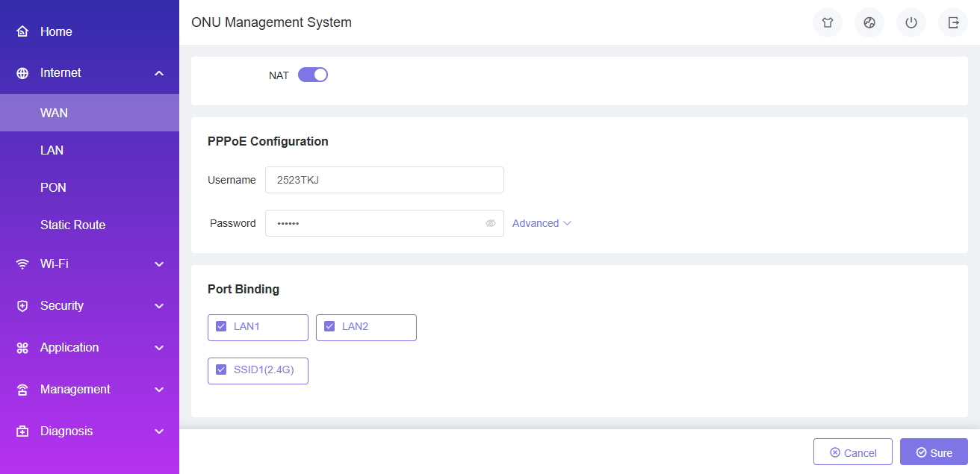Click the power reboot icon
Viewport: 980px width, 474px height.
911,22
